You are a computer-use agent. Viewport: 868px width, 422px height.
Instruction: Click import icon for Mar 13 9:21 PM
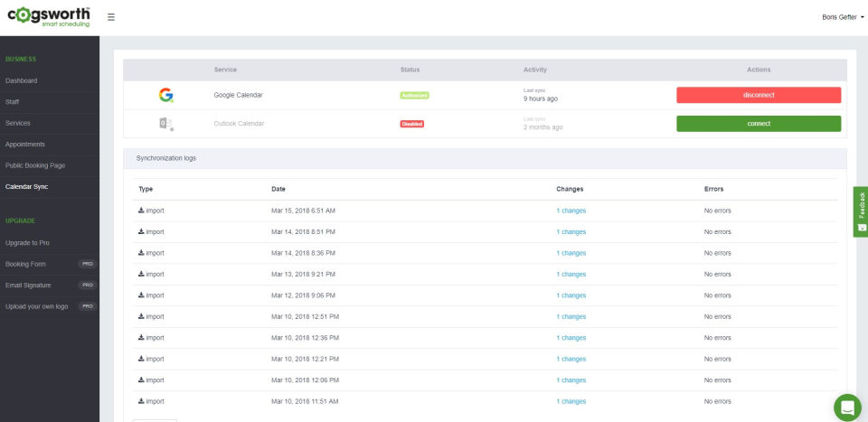(141, 275)
